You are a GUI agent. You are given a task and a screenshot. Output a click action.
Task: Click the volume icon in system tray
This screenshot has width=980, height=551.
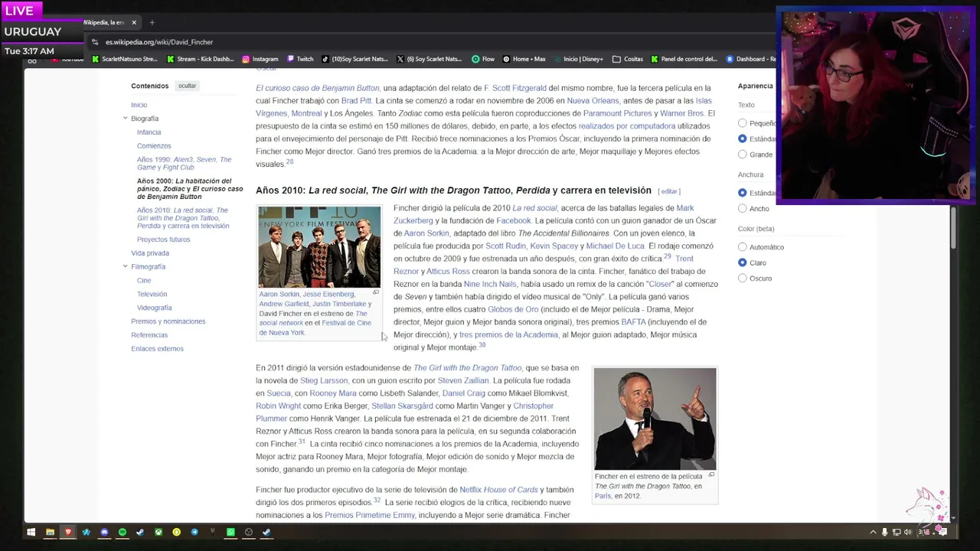[x=908, y=532]
